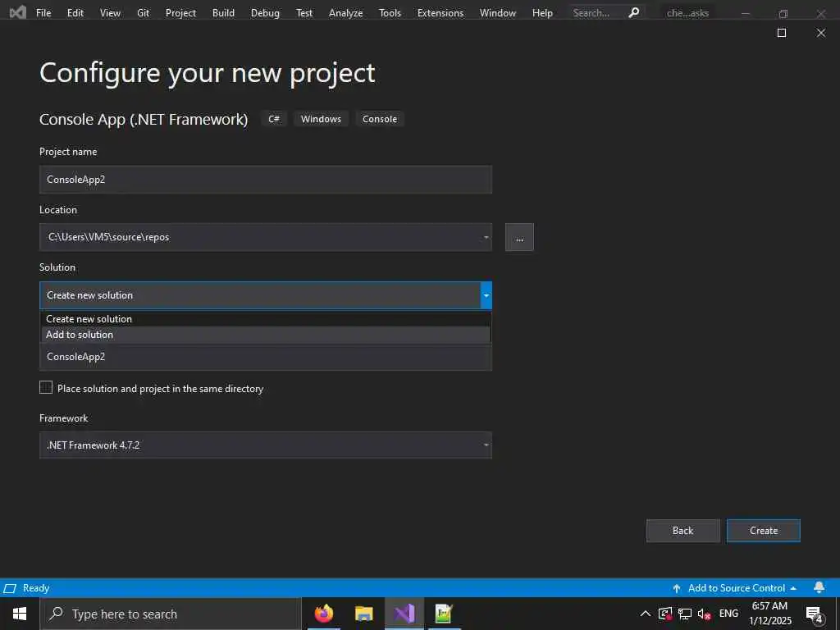Open the Build menu
Screen dimensions: 840x630
pyautogui.click(x=223, y=13)
